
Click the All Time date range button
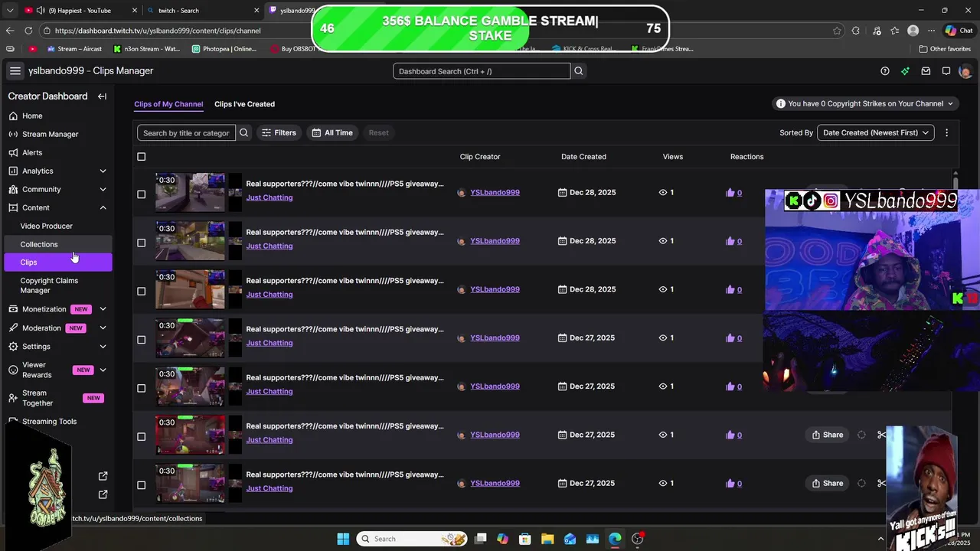332,132
